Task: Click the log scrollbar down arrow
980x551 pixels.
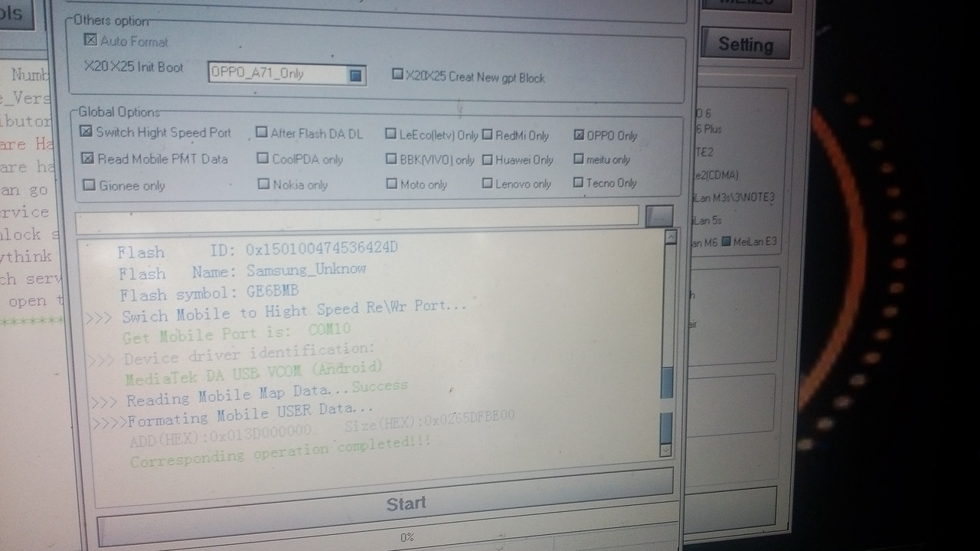Action: pos(665,451)
